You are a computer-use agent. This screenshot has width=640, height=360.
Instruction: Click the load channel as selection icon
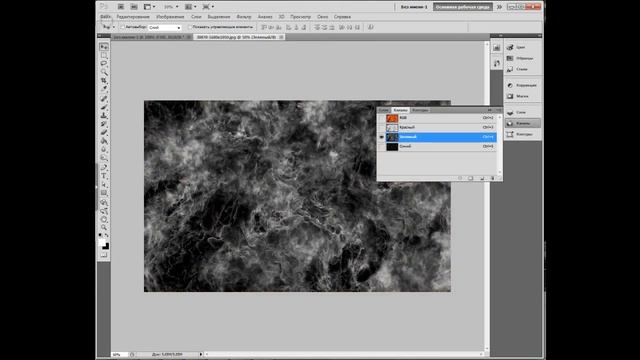[460, 178]
